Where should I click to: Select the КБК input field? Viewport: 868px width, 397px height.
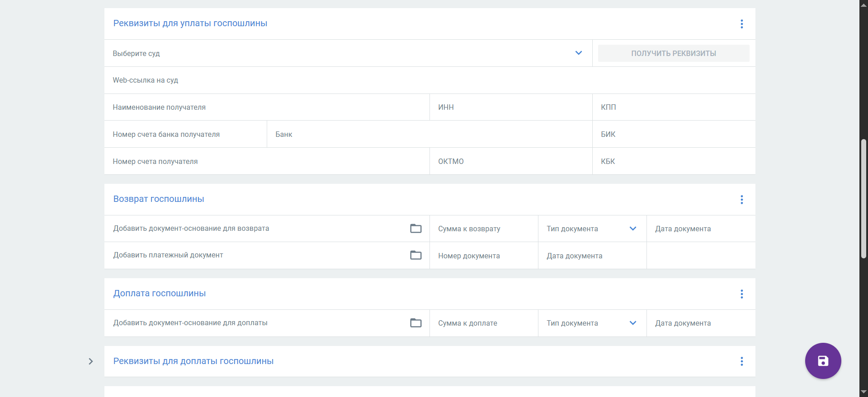[673, 162]
